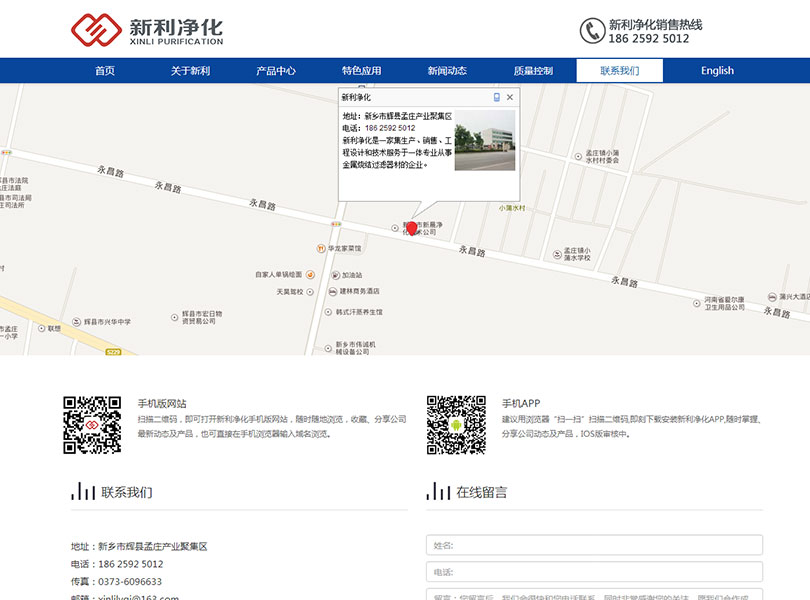
Task: Open the 首页 menu item
Action: [106, 70]
